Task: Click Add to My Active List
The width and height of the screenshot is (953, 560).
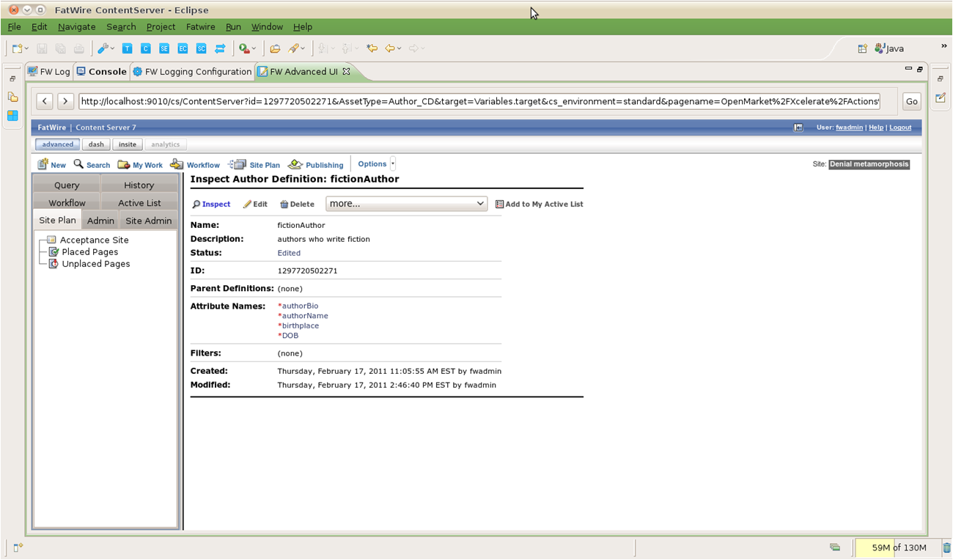Action: coord(540,205)
